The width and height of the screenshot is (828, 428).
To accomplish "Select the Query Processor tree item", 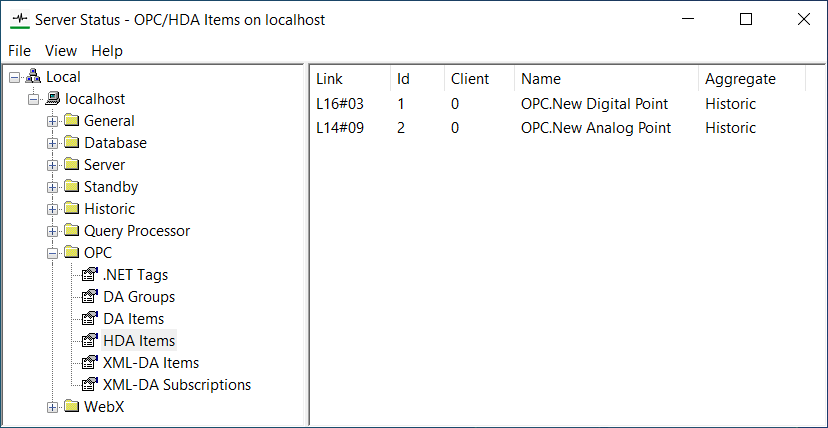I will coord(137,231).
